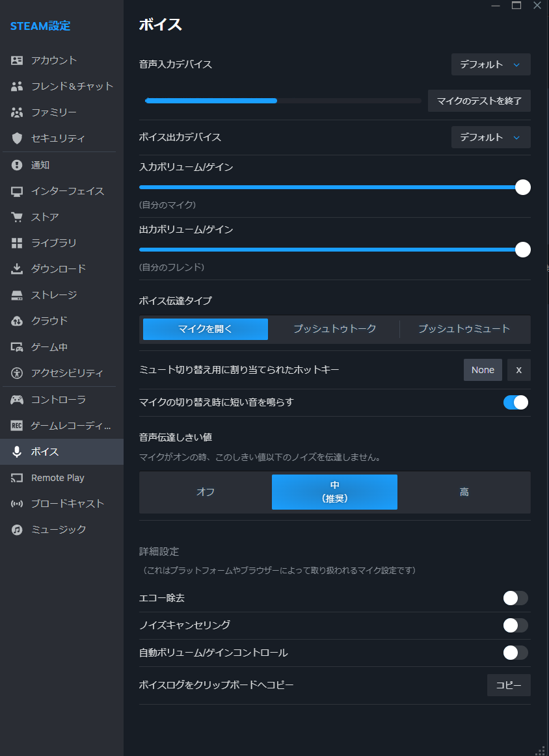Turn on ノイズキャンセリング
Viewport: 549px width, 756px height.
[515, 625]
